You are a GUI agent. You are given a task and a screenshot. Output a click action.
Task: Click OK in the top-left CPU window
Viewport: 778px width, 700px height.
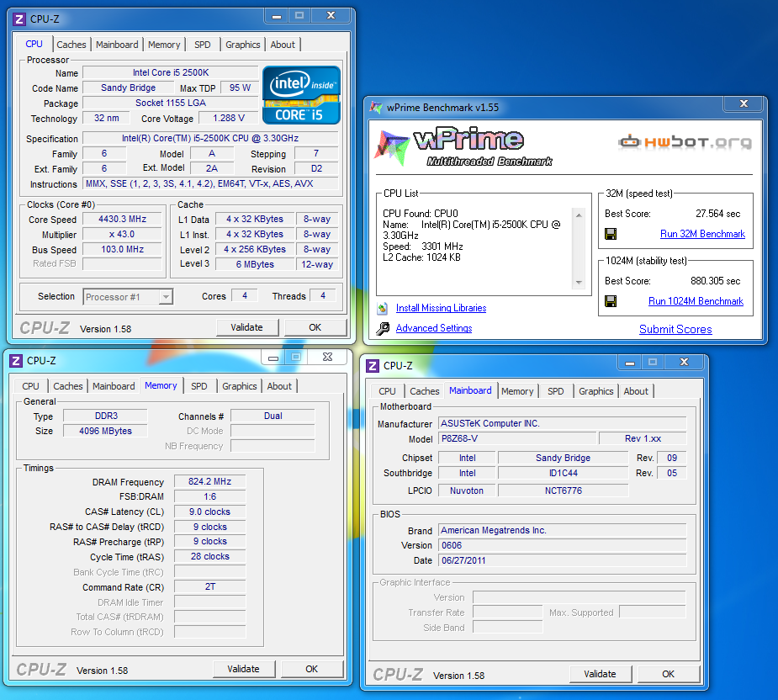(x=315, y=327)
